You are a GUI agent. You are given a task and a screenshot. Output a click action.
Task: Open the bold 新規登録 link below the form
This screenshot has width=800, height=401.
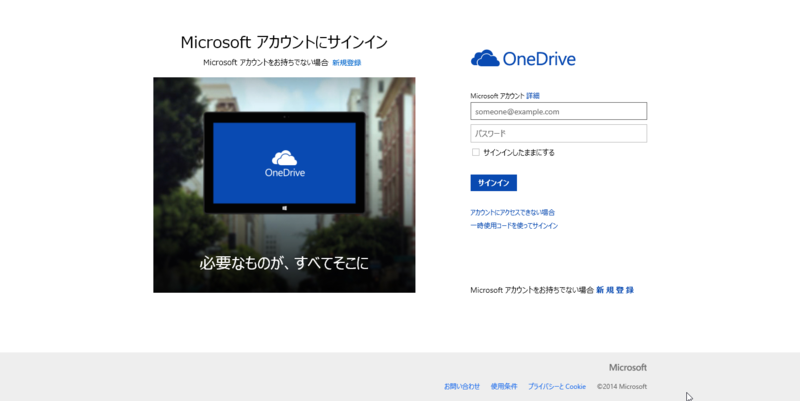point(615,290)
